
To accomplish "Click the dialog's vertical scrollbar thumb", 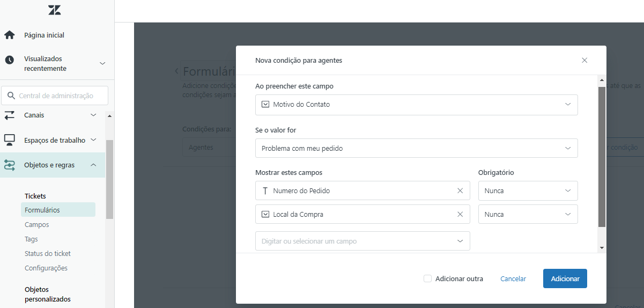I will tap(602, 156).
